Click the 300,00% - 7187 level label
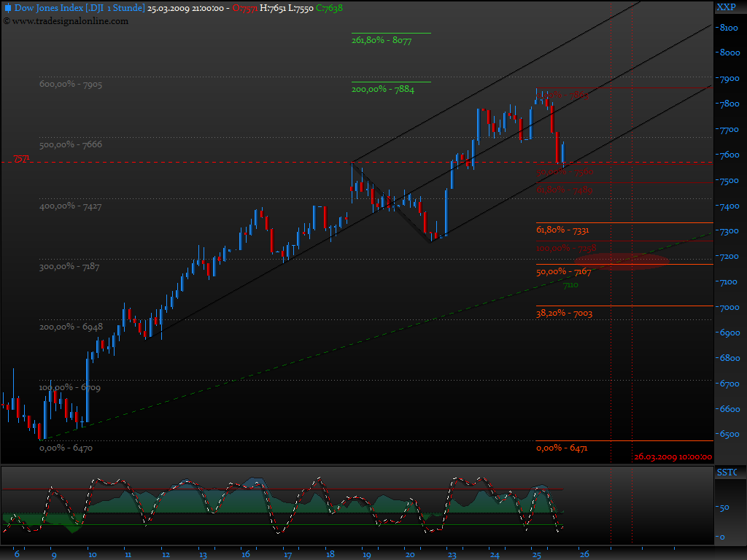Viewport: 747px width, 560px height. 69,267
